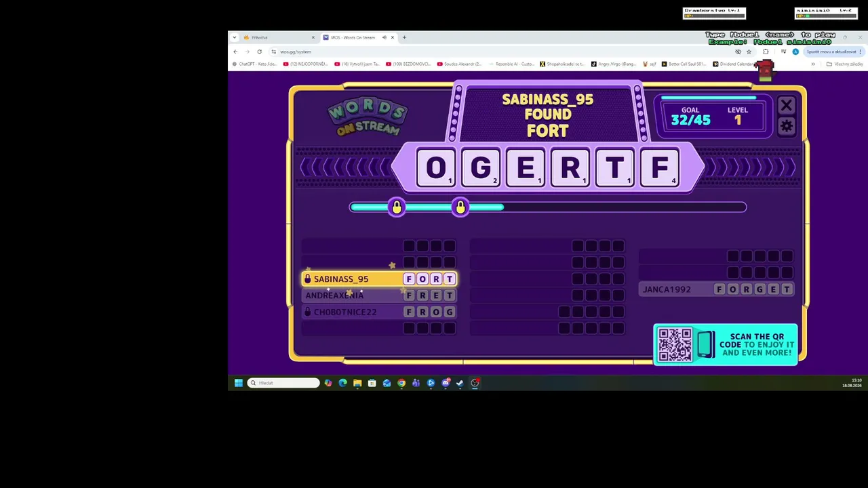Screen dimensions: 868x488
Task: Open the Angry.Virgo TikTok bookmark
Action: [614, 64]
